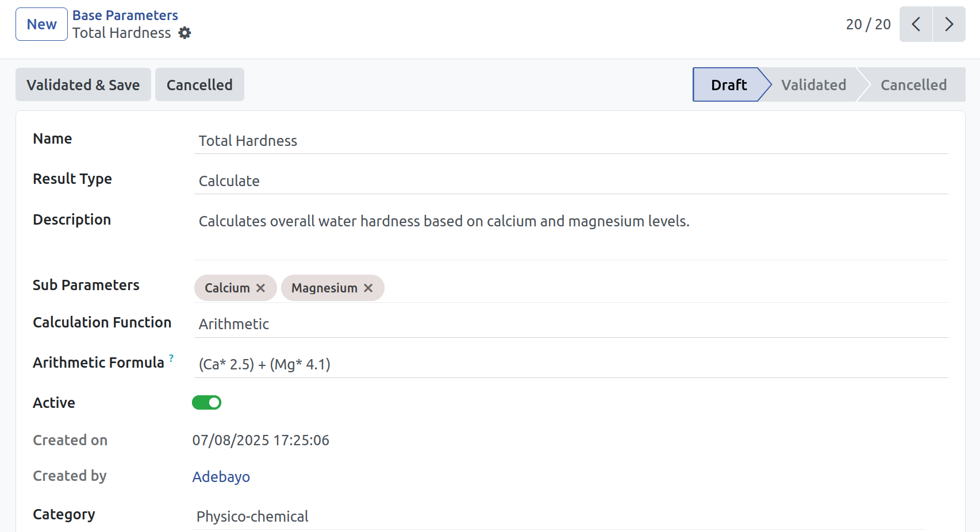Click into the Arithmetic Formula field

pos(570,364)
